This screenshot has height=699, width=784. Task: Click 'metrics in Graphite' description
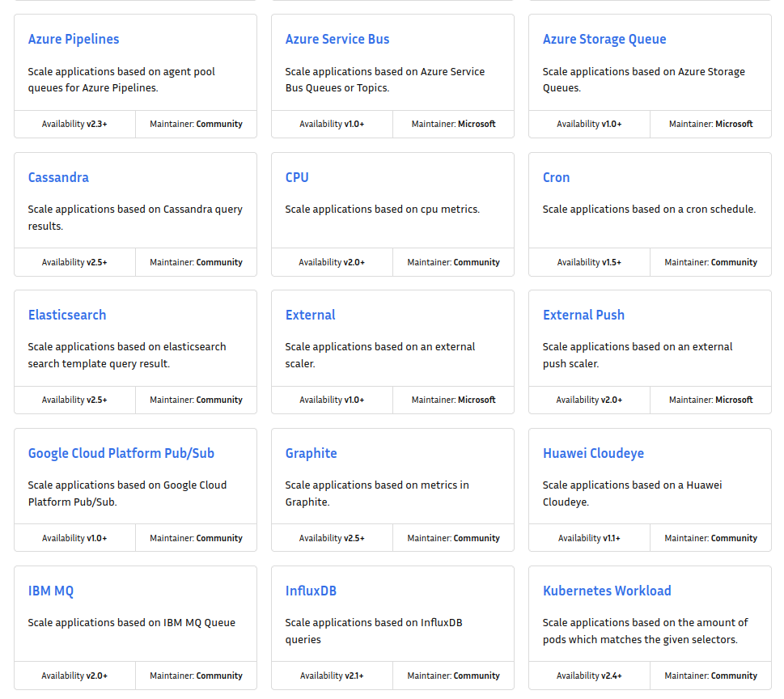tap(377, 494)
